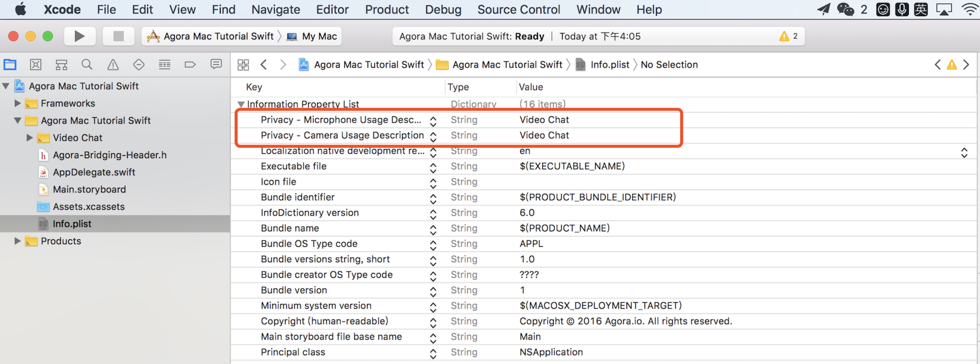Collapse the Information Property List row

pos(241,104)
